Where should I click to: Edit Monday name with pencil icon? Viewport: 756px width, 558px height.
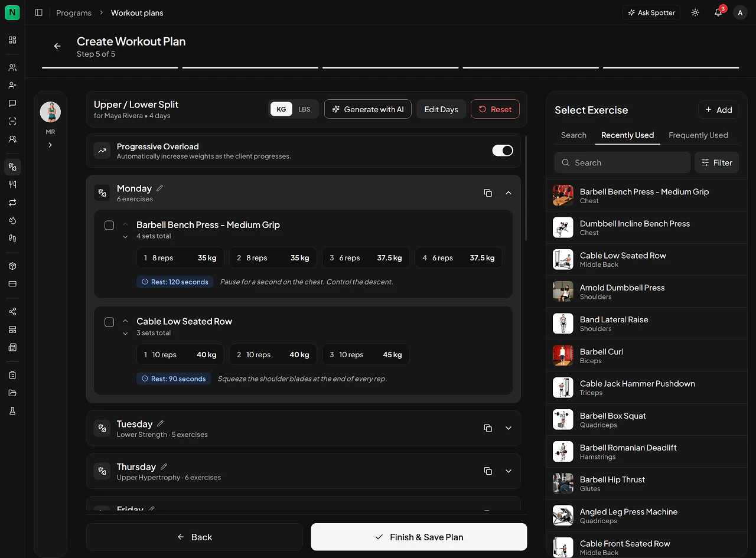tap(159, 188)
